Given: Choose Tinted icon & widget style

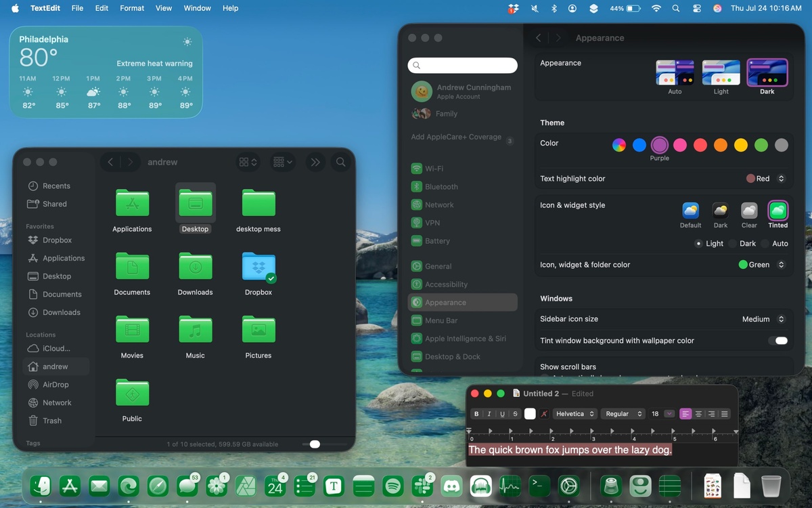Looking at the screenshot, I should click(778, 211).
